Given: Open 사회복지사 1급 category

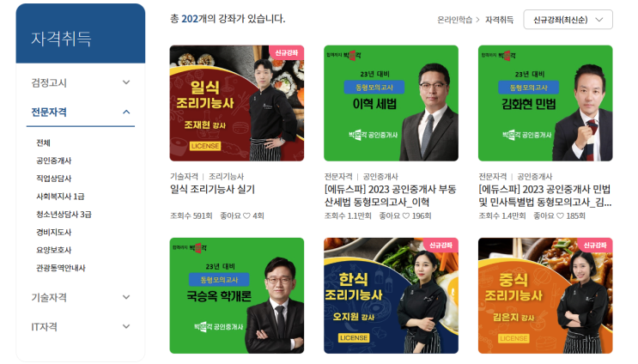Looking at the screenshot, I should 60,197.
